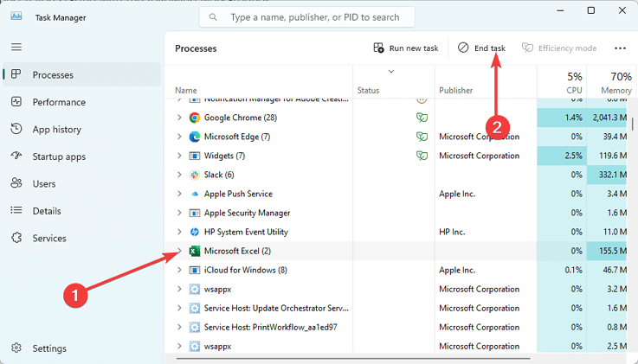Switch to the Performance tab
Screen dimensions: 638x364
pyautogui.click(x=59, y=102)
